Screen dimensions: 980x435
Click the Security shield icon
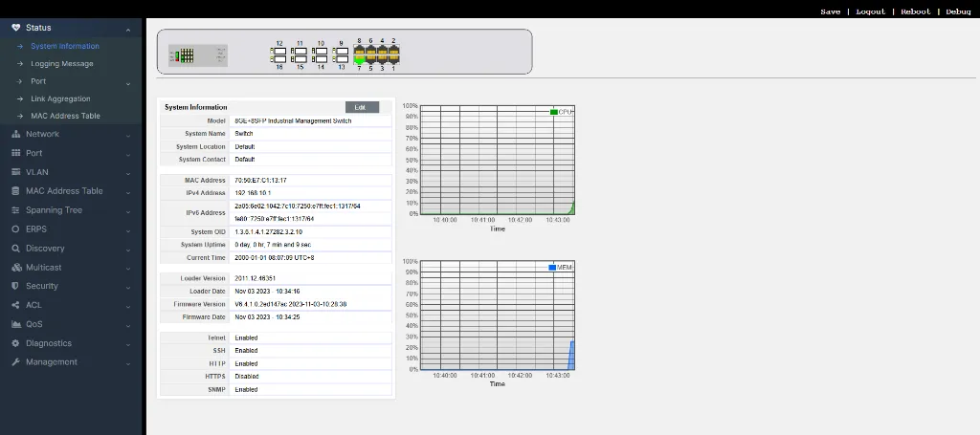pyautogui.click(x=16, y=286)
